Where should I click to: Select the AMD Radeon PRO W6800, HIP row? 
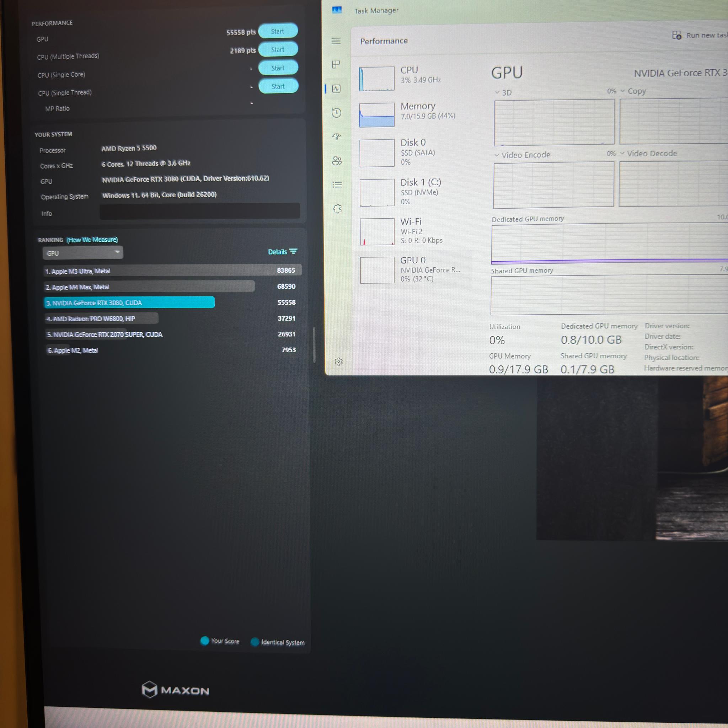[x=171, y=318]
